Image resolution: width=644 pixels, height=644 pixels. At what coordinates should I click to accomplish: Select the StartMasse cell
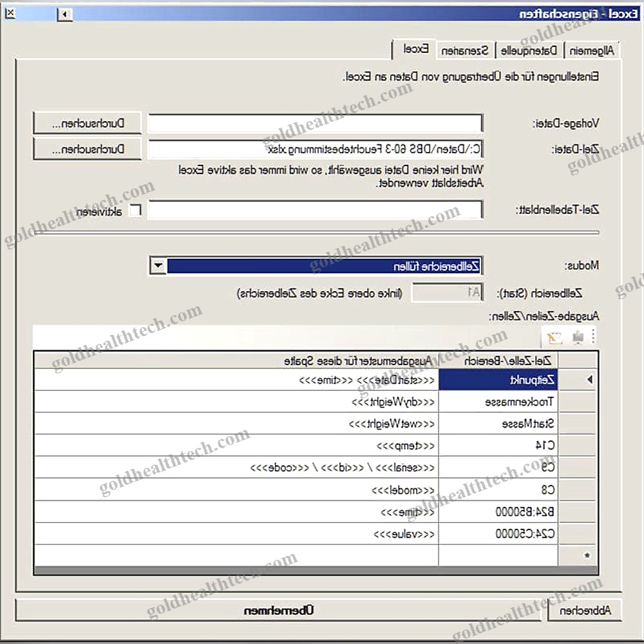tap(498, 424)
